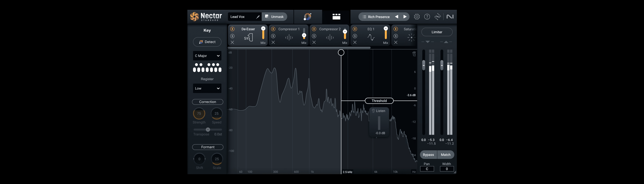Click the module chain horizontal scrollbar

coord(299,47)
